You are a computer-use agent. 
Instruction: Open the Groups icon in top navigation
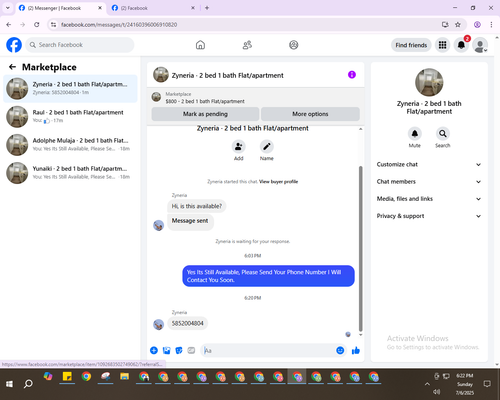(x=294, y=45)
